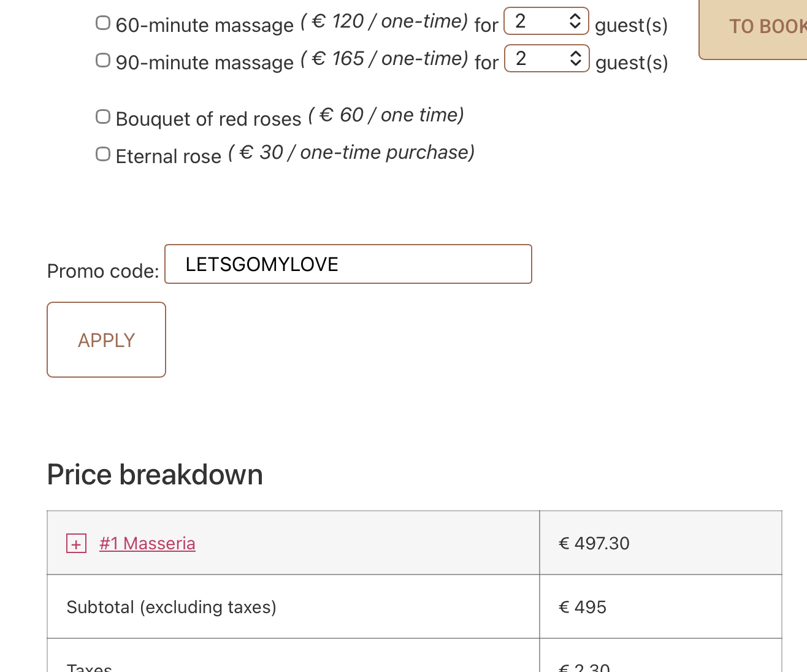
Task: Expand the #1 Masseria plus icon
Action: click(76, 544)
